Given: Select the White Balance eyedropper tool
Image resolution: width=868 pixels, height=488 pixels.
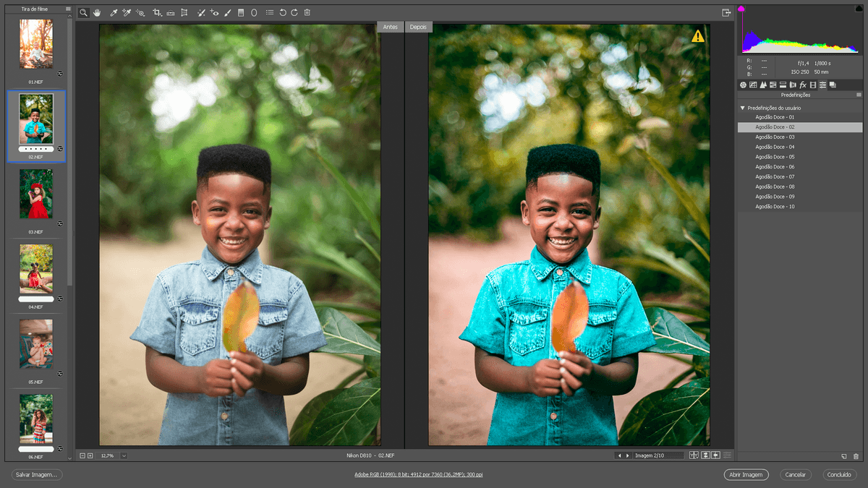Looking at the screenshot, I should 114,13.
